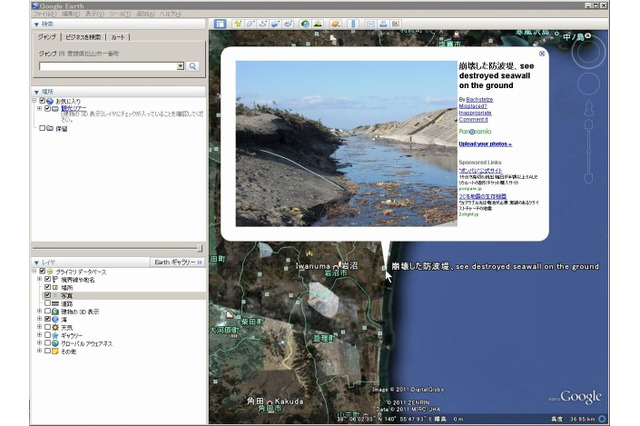Toggle the sidebar panel toolbar icon
This screenshot has height=426, width=640.
[x=221, y=23]
